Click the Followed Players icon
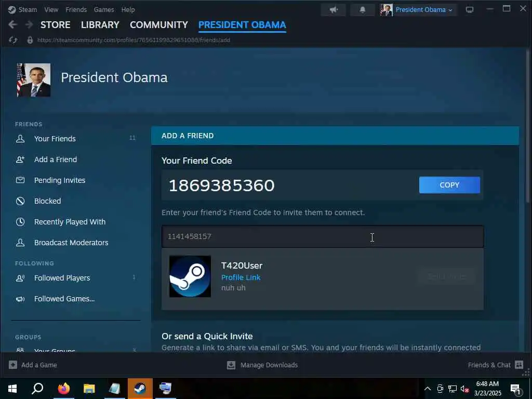 pos(20,278)
